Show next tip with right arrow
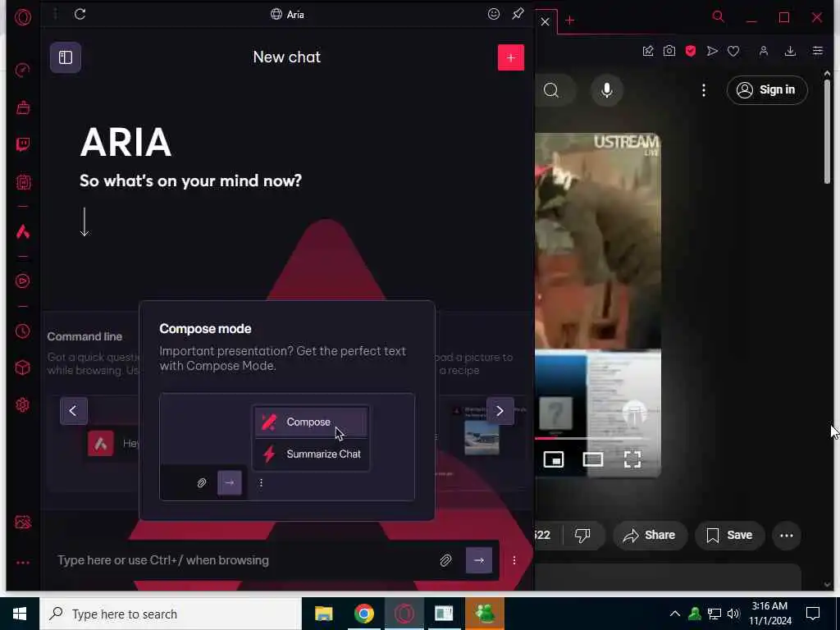 (500, 411)
